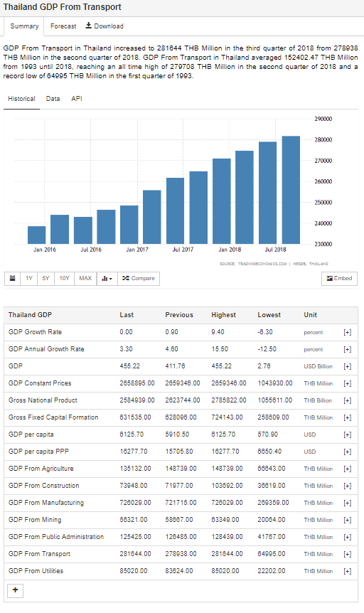Expand the GDP From Mining [+] icon
Image resolution: width=364 pixels, height=613 pixels.
pyautogui.click(x=347, y=520)
